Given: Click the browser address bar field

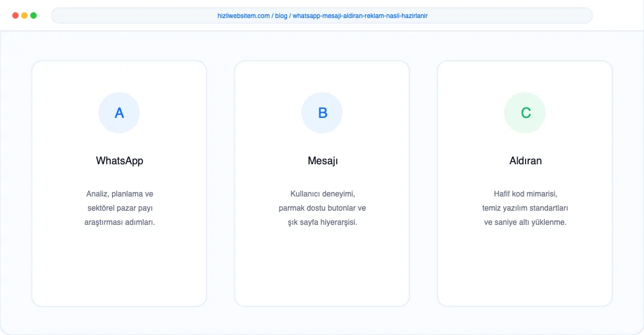Looking at the screenshot, I should pyautogui.click(x=322, y=15).
